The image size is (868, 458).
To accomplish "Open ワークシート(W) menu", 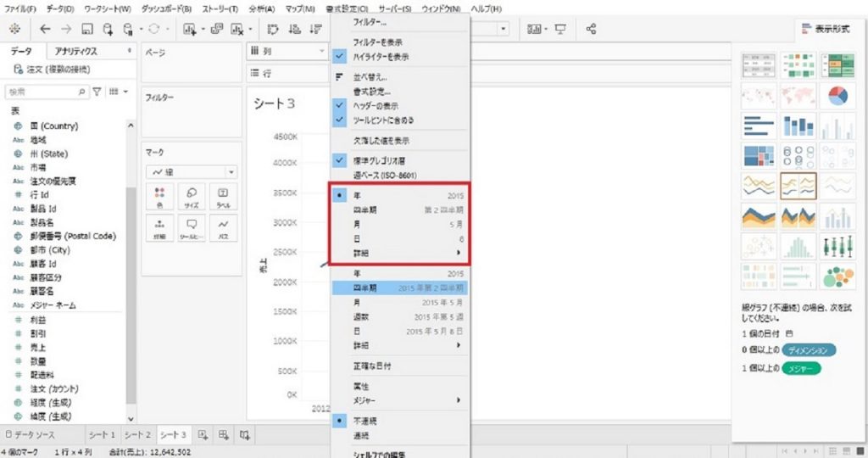I will 108,8.
